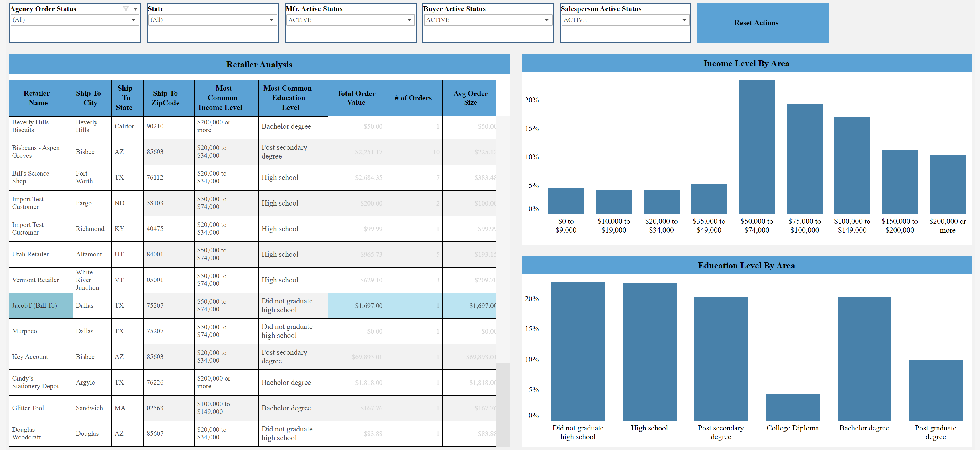Viewport: 980px width, 450px height.
Task: Click the White River Junction city cell
Action: 92,280
